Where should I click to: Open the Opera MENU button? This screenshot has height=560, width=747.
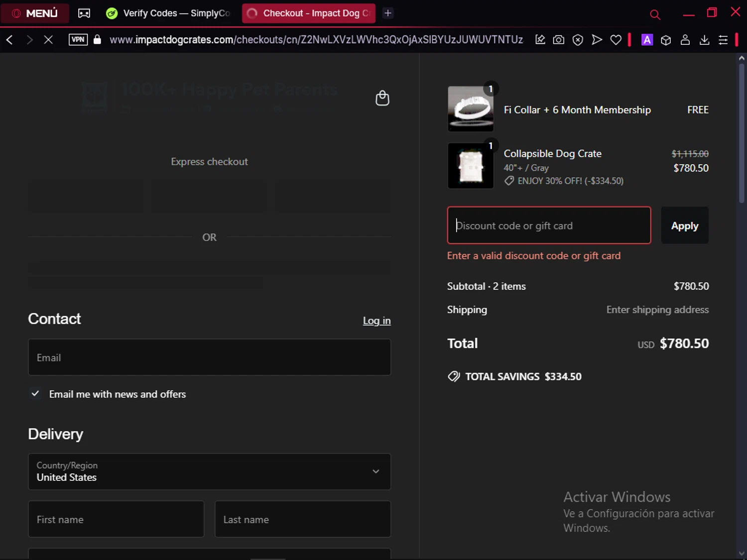coord(34,13)
